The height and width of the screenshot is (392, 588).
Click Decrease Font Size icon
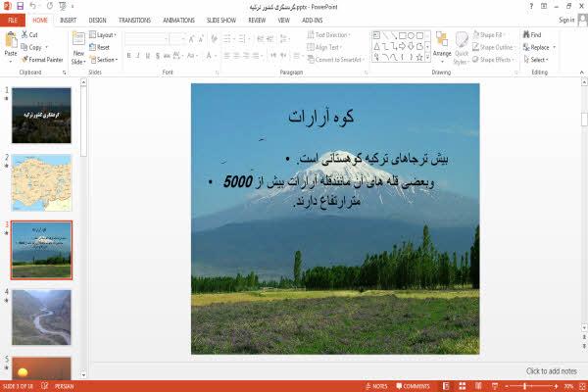[201, 38]
